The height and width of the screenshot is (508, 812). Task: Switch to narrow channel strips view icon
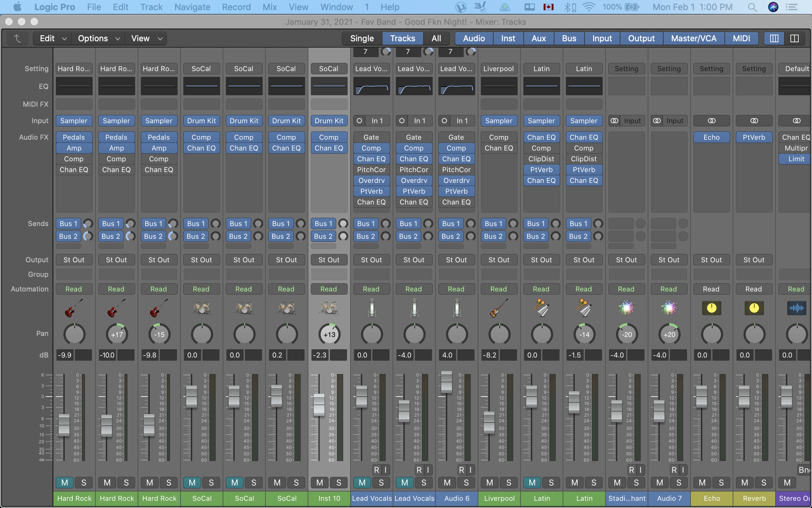pyautogui.click(x=774, y=38)
